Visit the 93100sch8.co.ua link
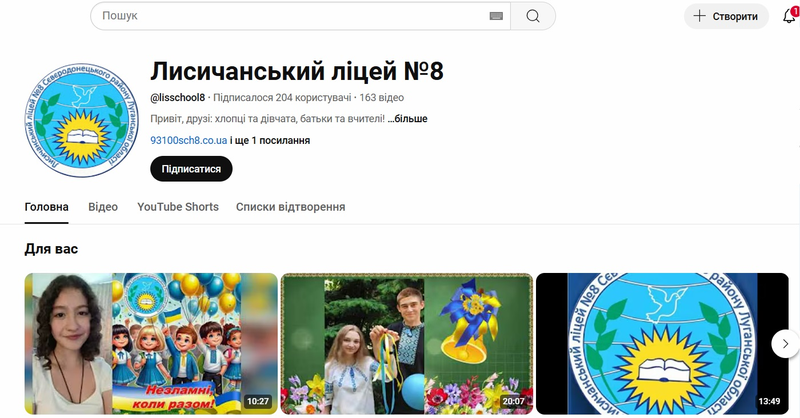 pos(188,140)
